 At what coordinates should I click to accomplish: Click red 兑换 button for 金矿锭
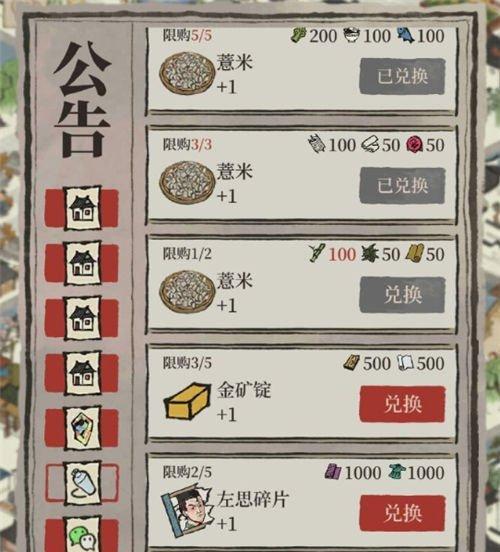(402, 404)
